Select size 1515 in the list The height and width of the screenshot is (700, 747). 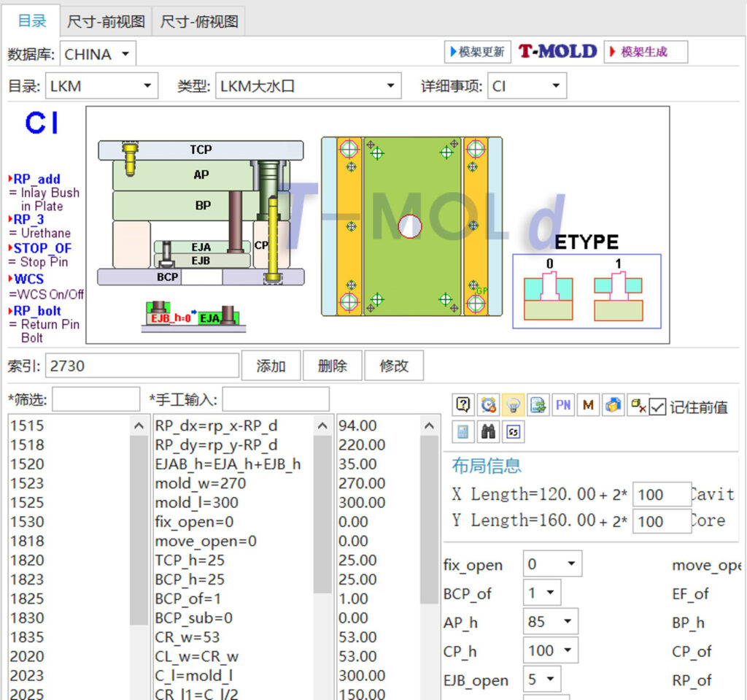tap(69, 426)
